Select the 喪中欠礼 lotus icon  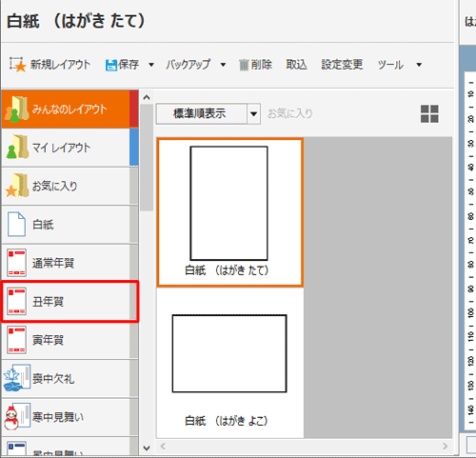[x=17, y=378]
